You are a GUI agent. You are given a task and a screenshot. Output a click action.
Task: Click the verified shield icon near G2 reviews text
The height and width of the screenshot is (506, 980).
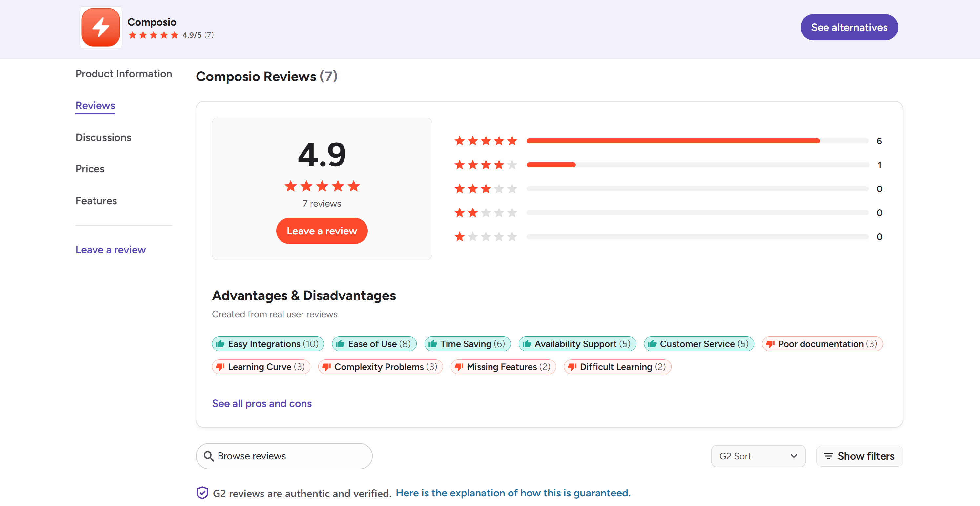[x=202, y=493]
